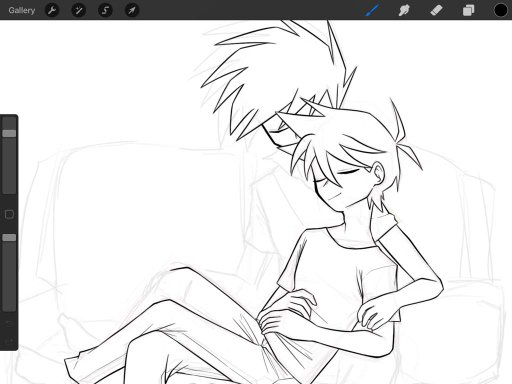512x384 pixels.
Task: Open the Actions wrench menu
Action: (52, 10)
